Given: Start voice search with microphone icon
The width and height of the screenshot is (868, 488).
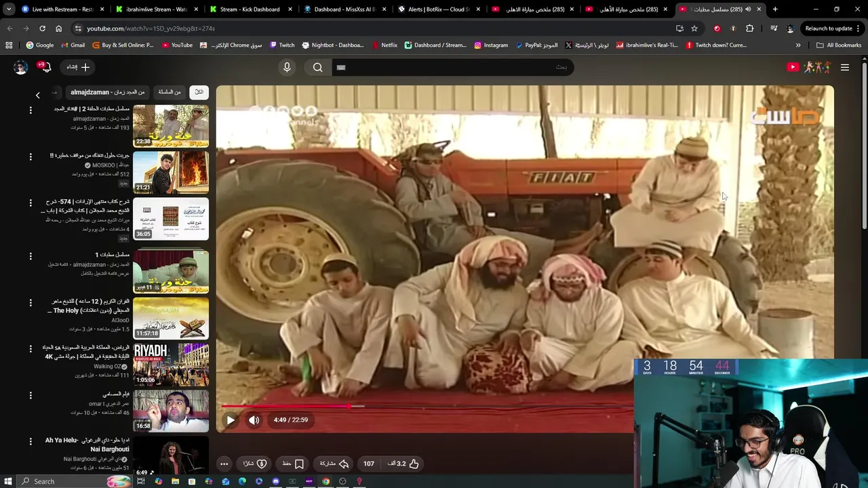Looking at the screenshot, I should [287, 67].
